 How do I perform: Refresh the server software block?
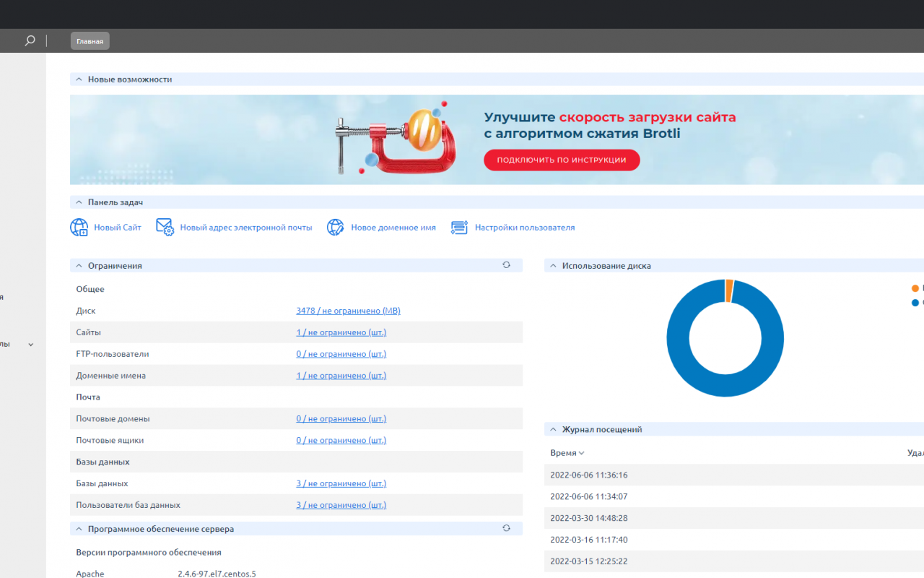tap(506, 528)
